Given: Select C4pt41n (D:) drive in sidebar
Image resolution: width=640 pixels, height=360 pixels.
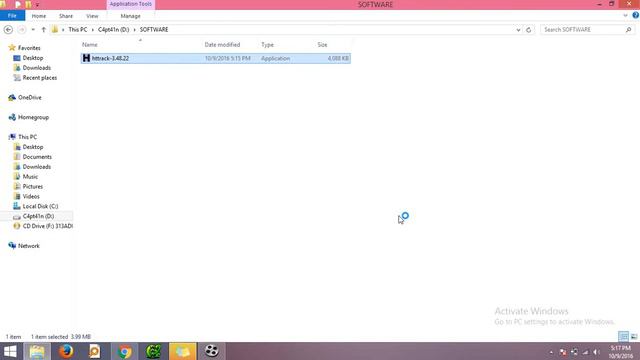Looking at the screenshot, I should click(x=38, y=216).
